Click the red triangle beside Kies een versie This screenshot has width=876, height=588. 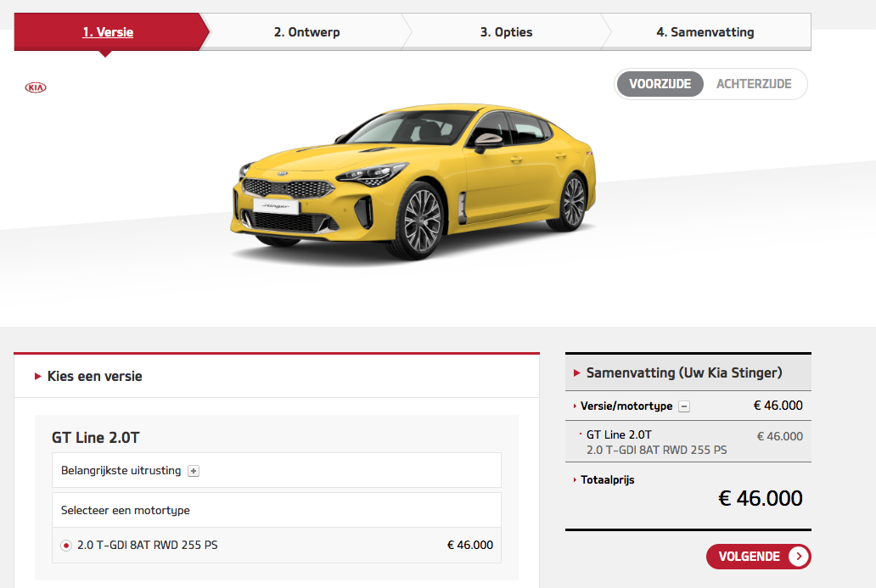[38, 377]
